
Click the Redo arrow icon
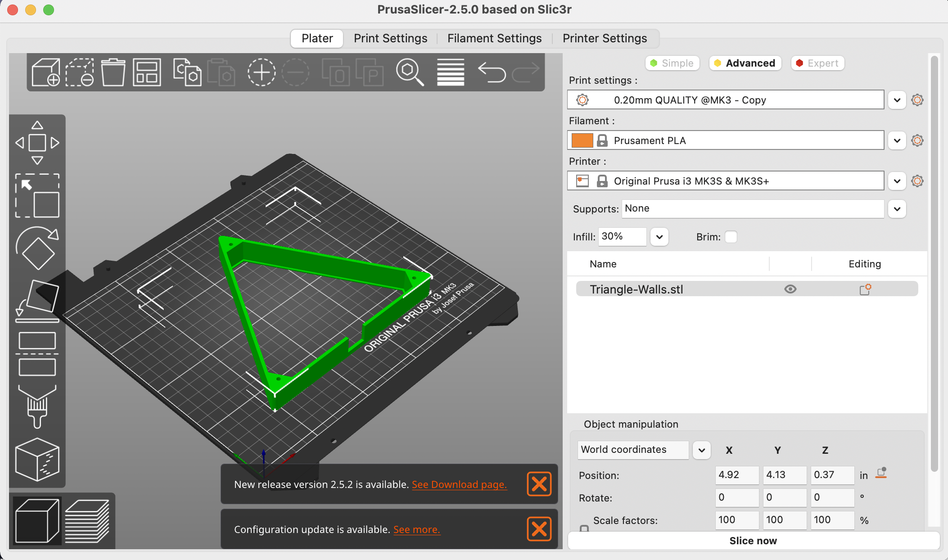(x=525, y=72)
